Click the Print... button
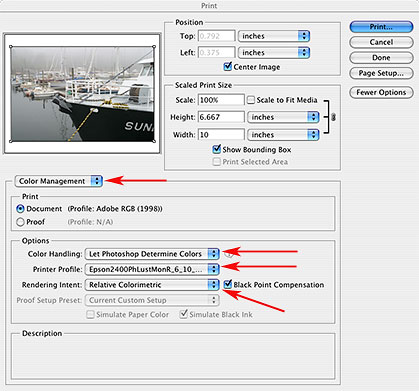 381,27
